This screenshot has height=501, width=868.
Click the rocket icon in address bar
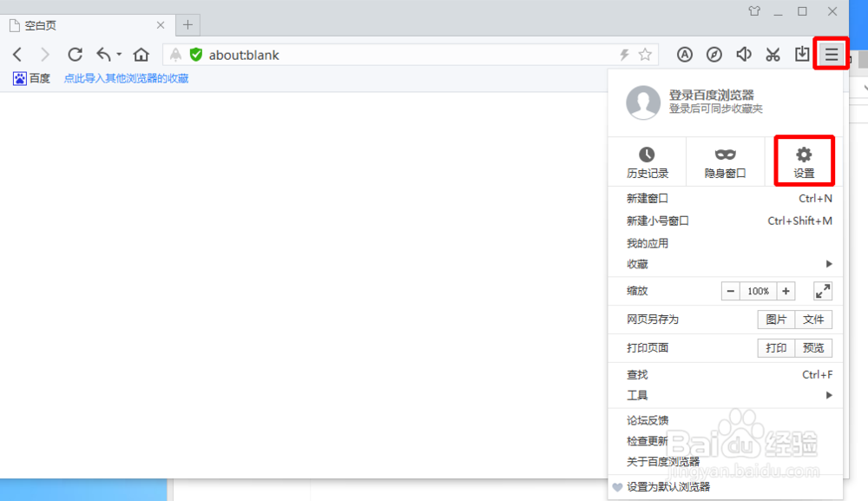(175, 54)
